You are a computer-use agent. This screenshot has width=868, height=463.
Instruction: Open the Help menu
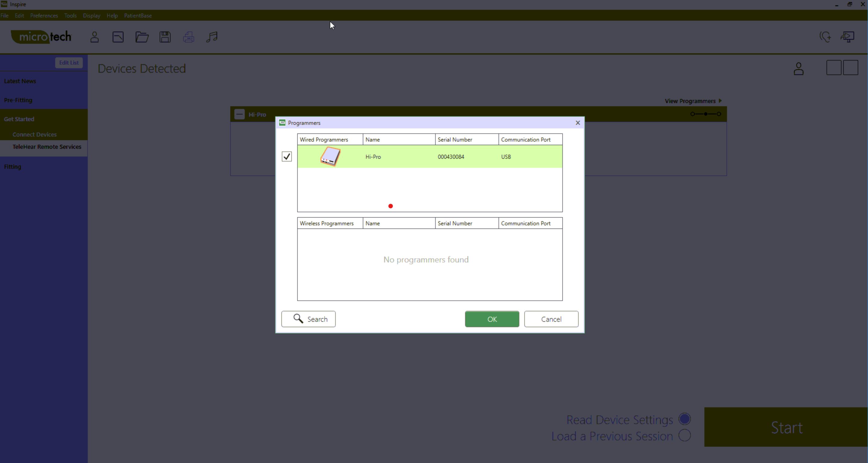pyautogui.click(x=112, y=15)
